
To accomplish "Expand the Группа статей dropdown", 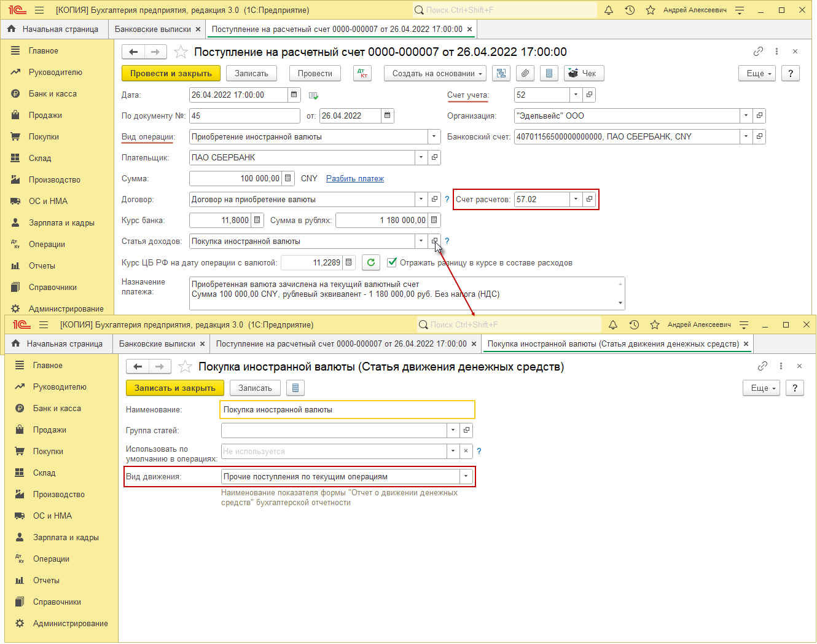I will [453, 430].
